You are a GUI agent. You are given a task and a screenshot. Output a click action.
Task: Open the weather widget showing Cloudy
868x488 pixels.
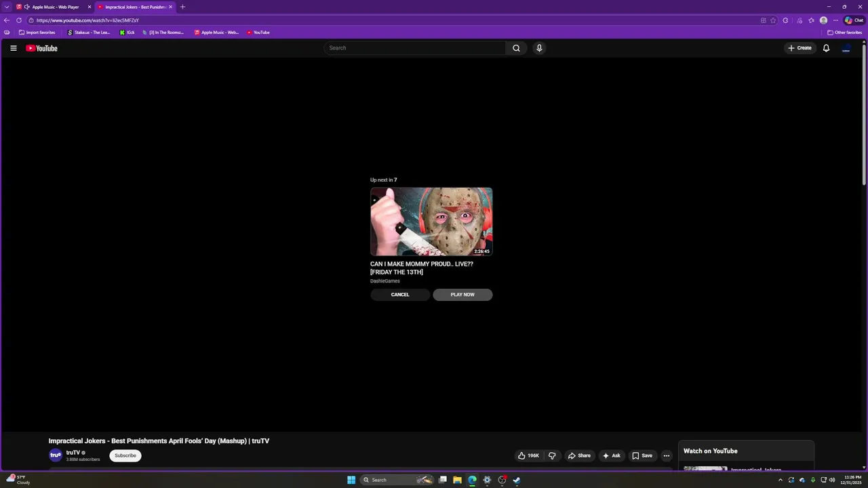pos(19,480)
